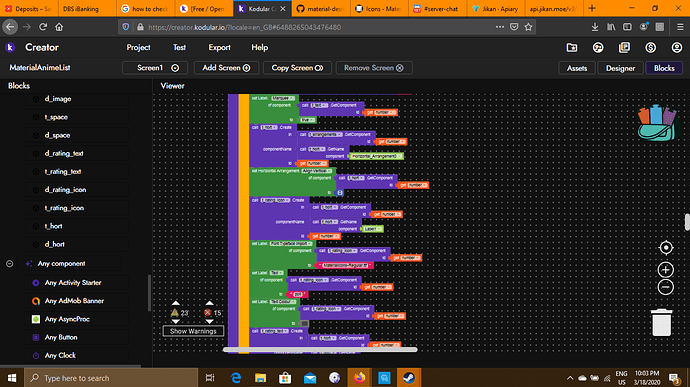Open File Explorer from the taskbar
Image resolution: width=690 pixels, height=387 pixels.
pos(260,378)
